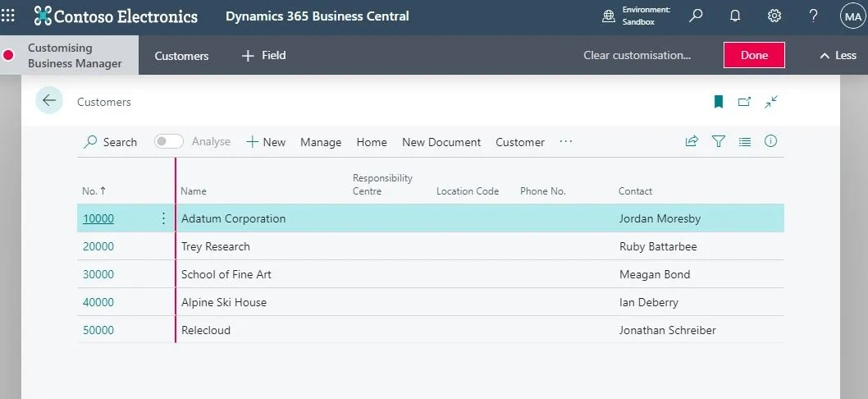Image resolution: width=868 pixels, height=399 pixels.
Task: Click the bookmark icon for Customers page
Action: [x=719, y=102]
